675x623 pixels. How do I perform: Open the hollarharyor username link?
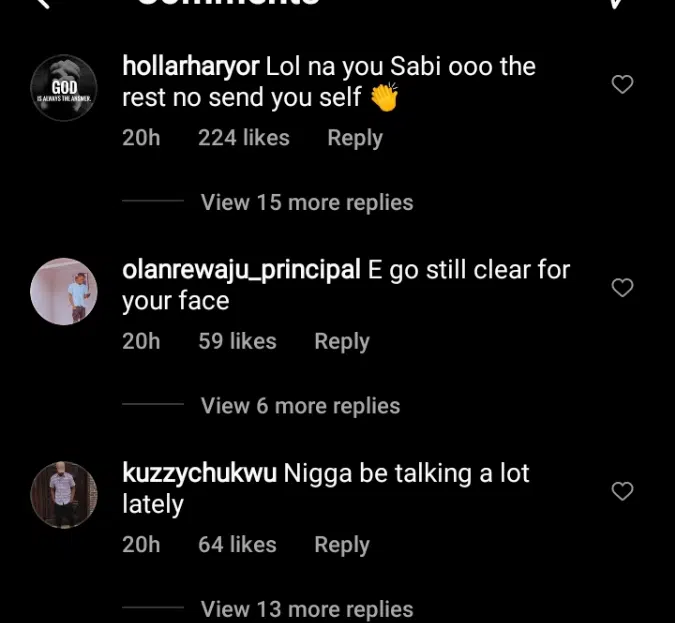tap(190, 67)
